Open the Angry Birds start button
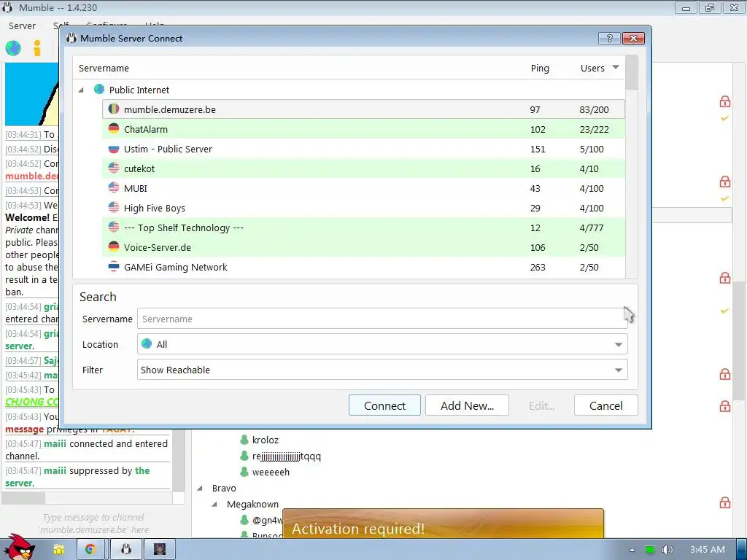Screen dimensions: 747x560 [x=18, y=547]
